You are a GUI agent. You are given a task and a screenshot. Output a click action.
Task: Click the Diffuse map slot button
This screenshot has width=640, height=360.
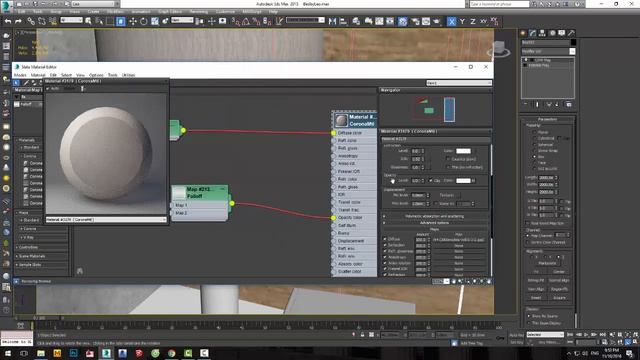tap(459, 239)
